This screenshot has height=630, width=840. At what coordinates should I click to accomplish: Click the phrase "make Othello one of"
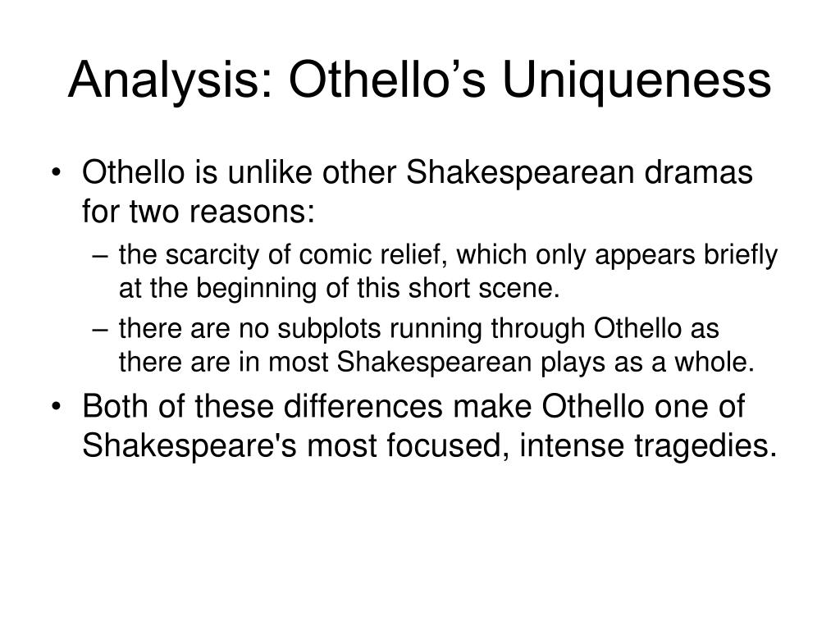pyautogui.click(x=598, y=406)
